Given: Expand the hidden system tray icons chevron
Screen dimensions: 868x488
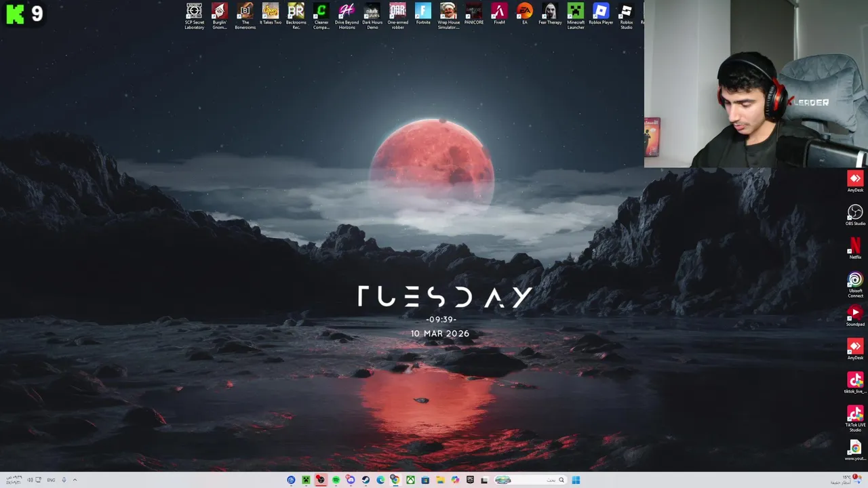Looking at the screenshot, I should coord(75,480).
